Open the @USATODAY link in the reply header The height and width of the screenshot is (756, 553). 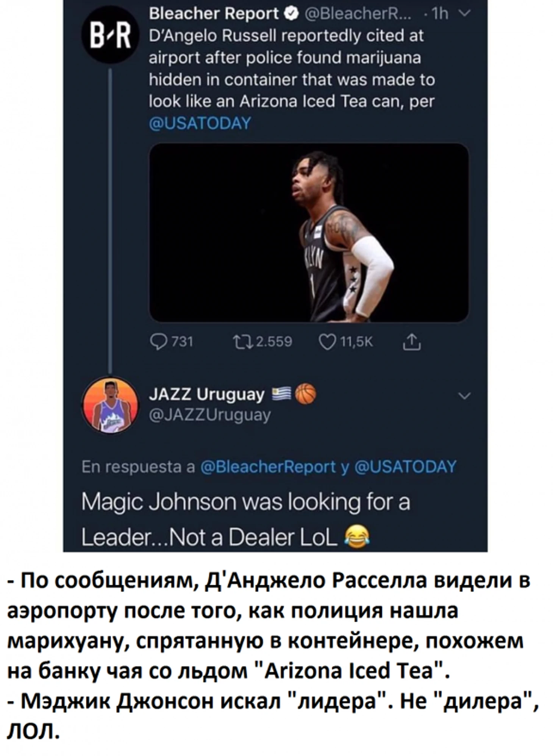coord(405,467)
